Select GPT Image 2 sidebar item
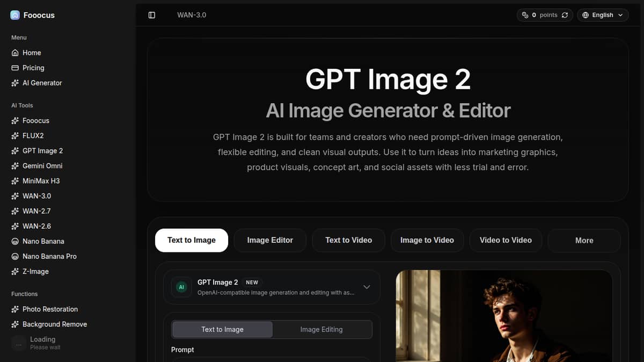Screen dimensions: 644x362 42,150
